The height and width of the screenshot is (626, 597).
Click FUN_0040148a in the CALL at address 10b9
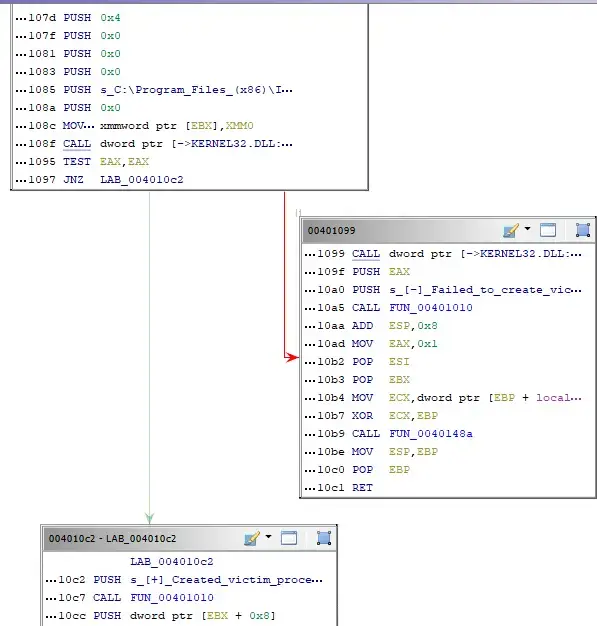431,434
